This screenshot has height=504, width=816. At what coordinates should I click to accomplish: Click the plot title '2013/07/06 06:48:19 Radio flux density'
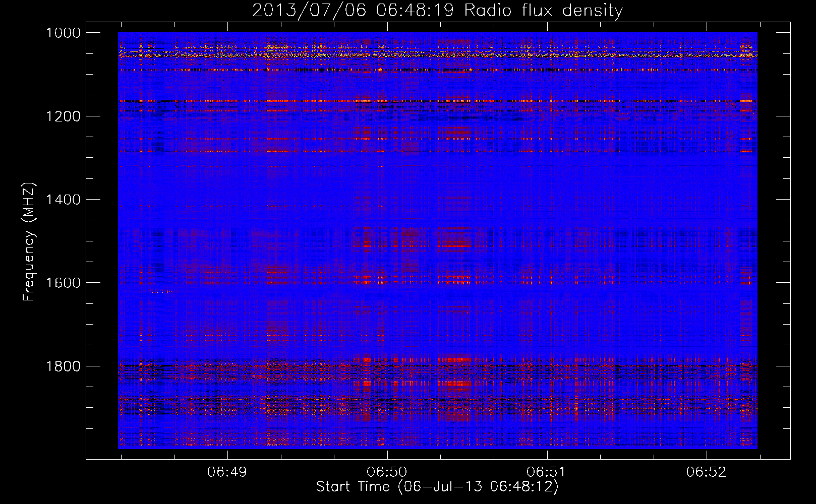coord(437,10)
